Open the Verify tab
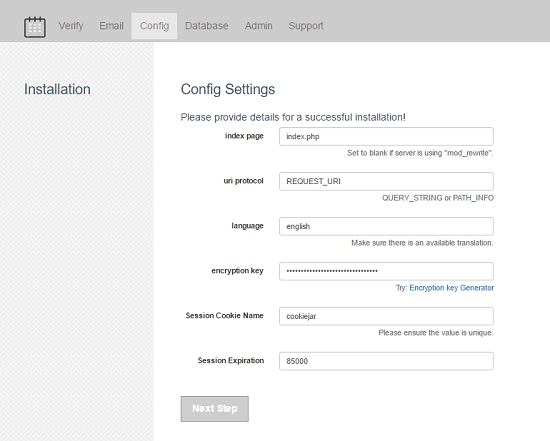550x441 pixels. pyautogui.click(x=71, y=26)
